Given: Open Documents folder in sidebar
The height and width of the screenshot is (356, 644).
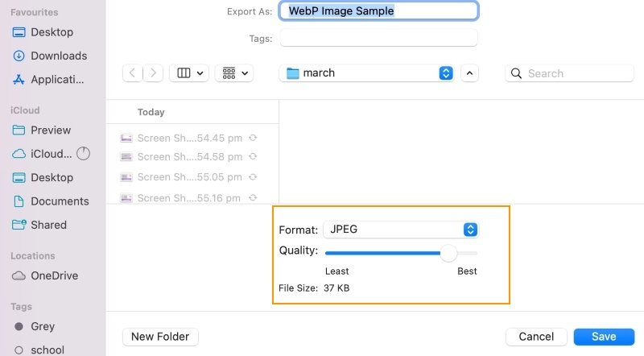Looking at the screenshot, I should pyautogui.click(x=51, y=201).
